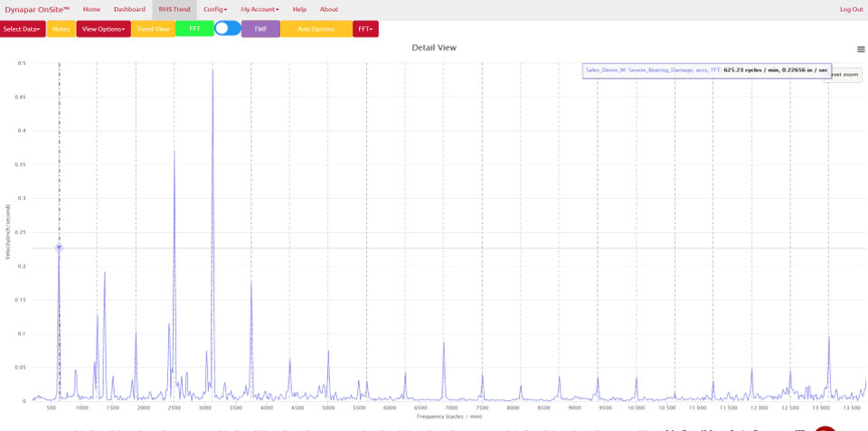Click the purple TWF button
868x431 pixels.
[x=260, y=29]
